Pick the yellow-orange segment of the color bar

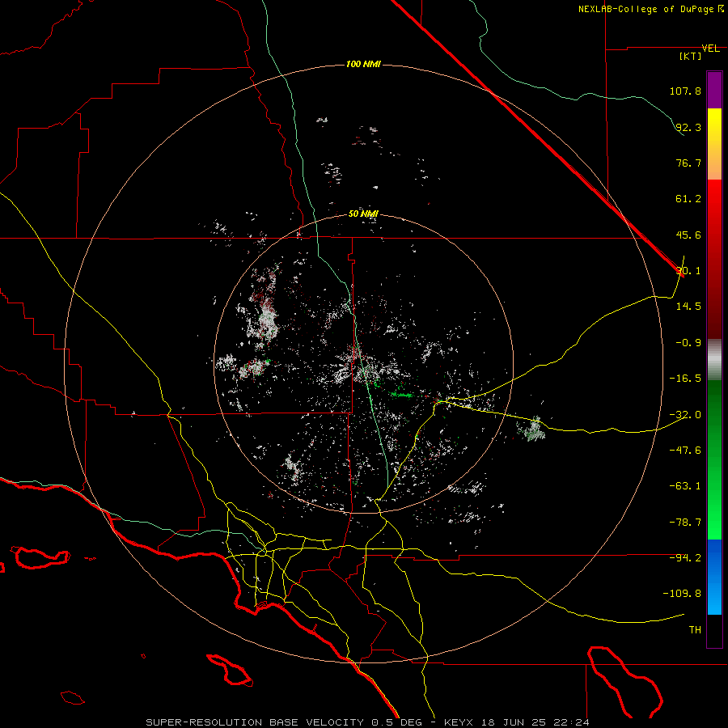pyautogui.click(x=714, y=144)
